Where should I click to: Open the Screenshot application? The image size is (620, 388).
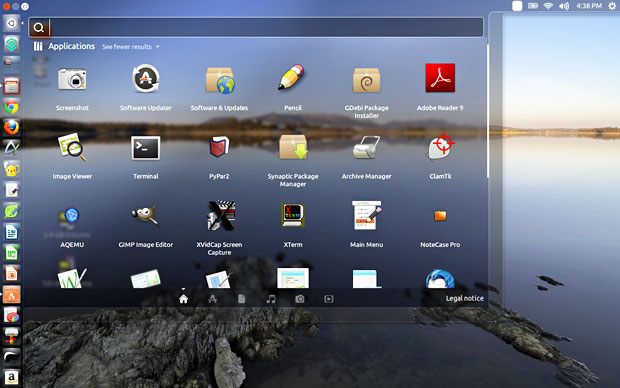72,79
